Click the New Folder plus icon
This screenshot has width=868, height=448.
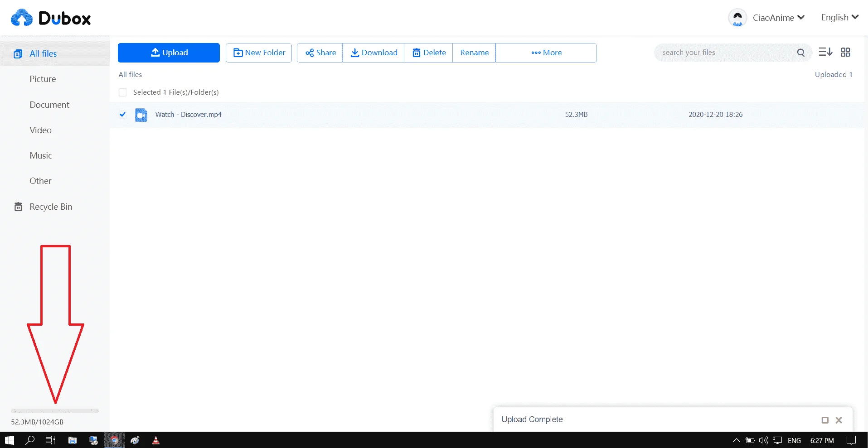click(238, 53)
